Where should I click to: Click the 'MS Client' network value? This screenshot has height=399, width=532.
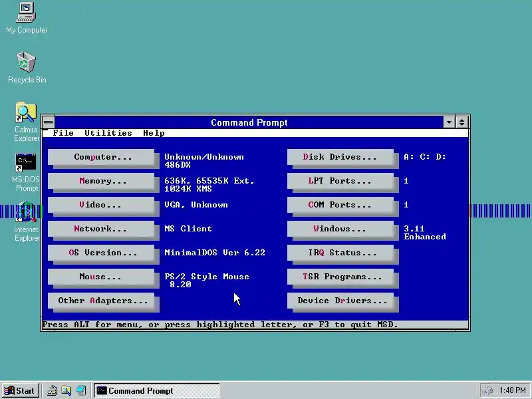(x=188, y=229)
